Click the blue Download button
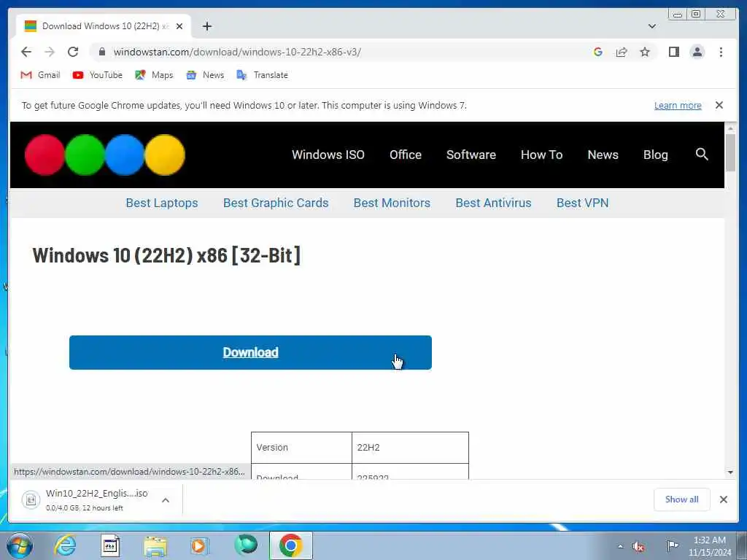Viewport: 747px width, 560px height. (251, 352)
